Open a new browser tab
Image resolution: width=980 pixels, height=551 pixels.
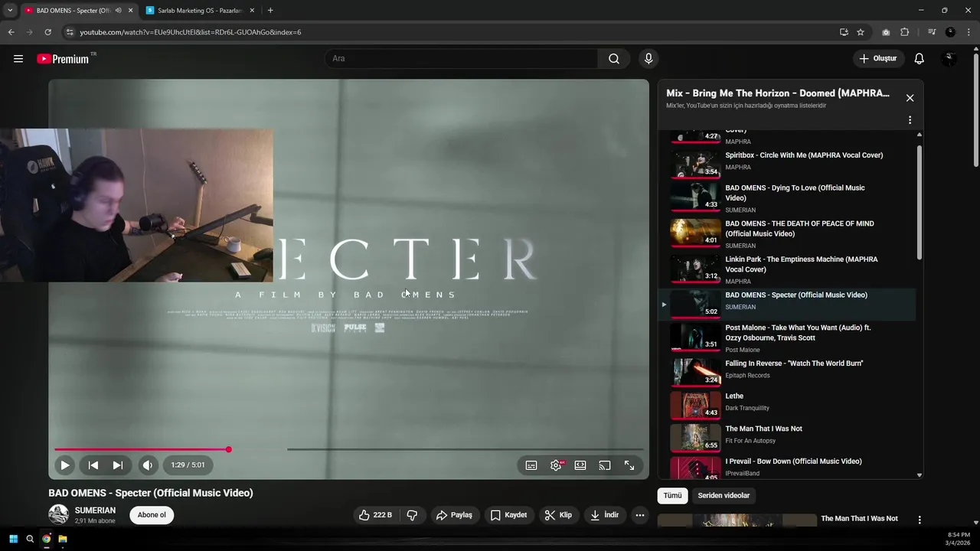pos(270,11)
